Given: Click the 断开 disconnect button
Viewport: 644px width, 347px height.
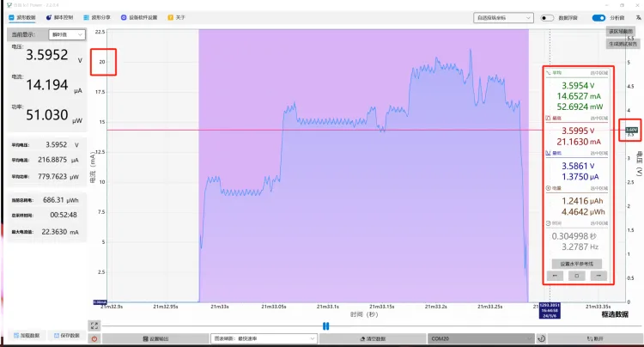Looking at the screenshot, I should 595,338.
